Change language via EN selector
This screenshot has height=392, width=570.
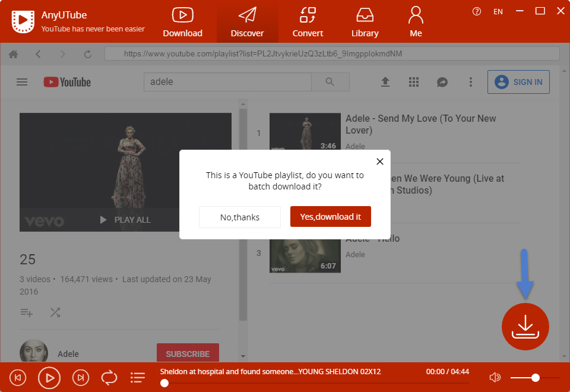click(498, 12)
